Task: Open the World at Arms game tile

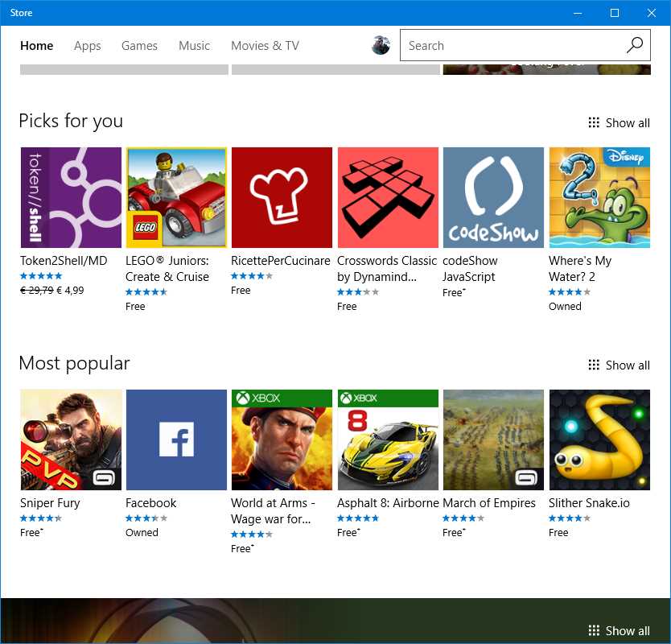Action: 282,440
